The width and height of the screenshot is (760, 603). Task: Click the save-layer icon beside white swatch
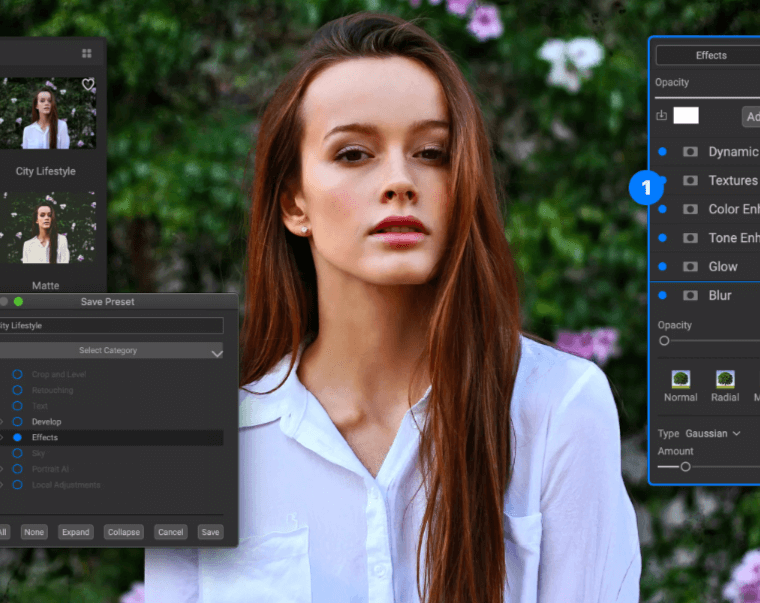click(661, 116)
